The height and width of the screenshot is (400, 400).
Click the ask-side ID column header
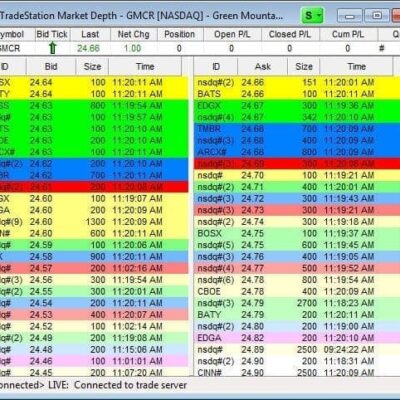pyautogui.click(x=216, y=66)
